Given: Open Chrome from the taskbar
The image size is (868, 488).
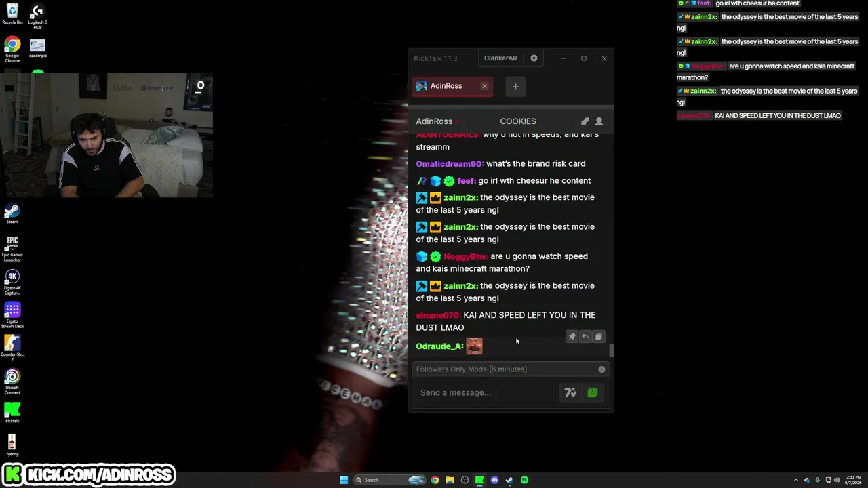Looking at the screenshot, I should tap(435, 480).
